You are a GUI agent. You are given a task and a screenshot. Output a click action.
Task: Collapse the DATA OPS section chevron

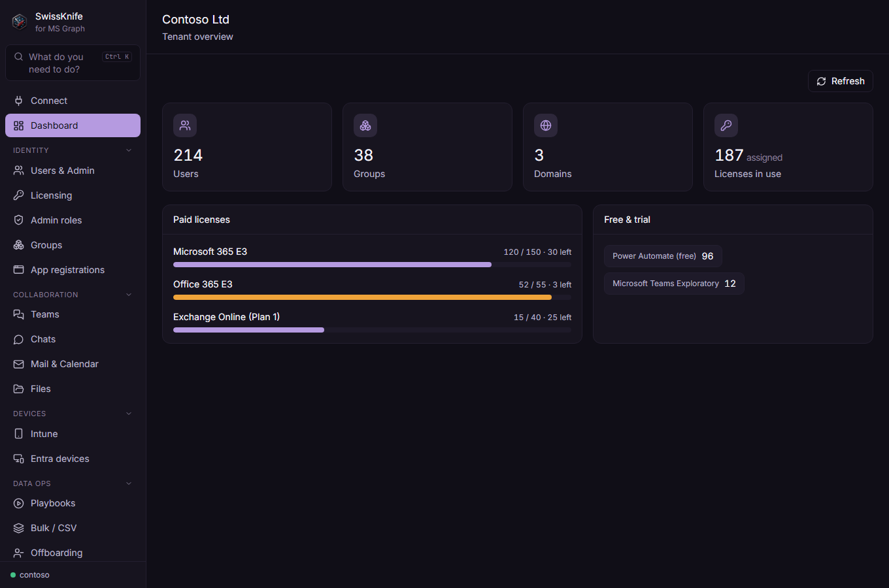click(129, 483)
